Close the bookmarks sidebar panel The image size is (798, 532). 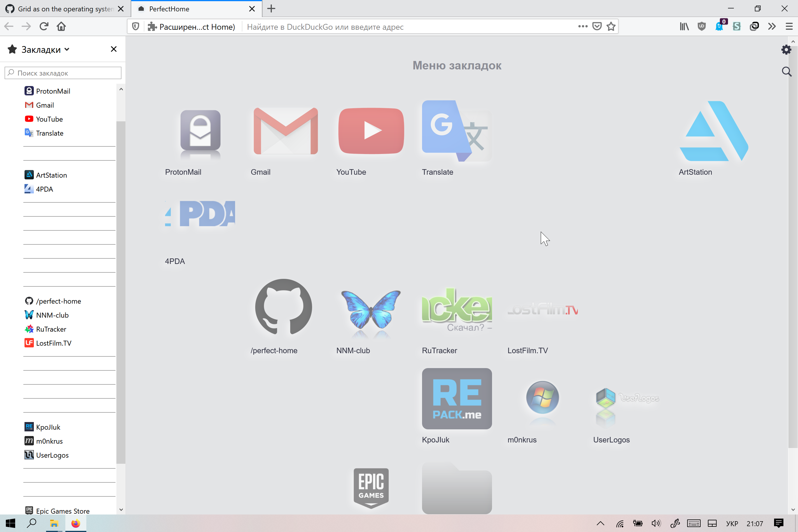[x=113, y=49]
